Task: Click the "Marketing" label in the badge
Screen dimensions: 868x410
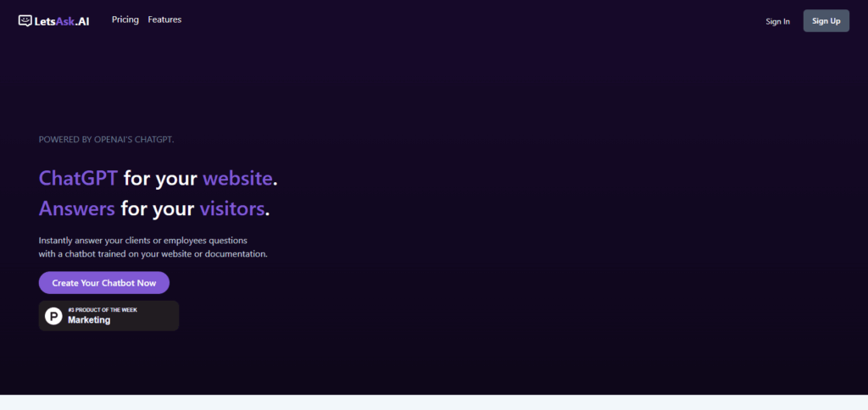Action: pos(89,320)
